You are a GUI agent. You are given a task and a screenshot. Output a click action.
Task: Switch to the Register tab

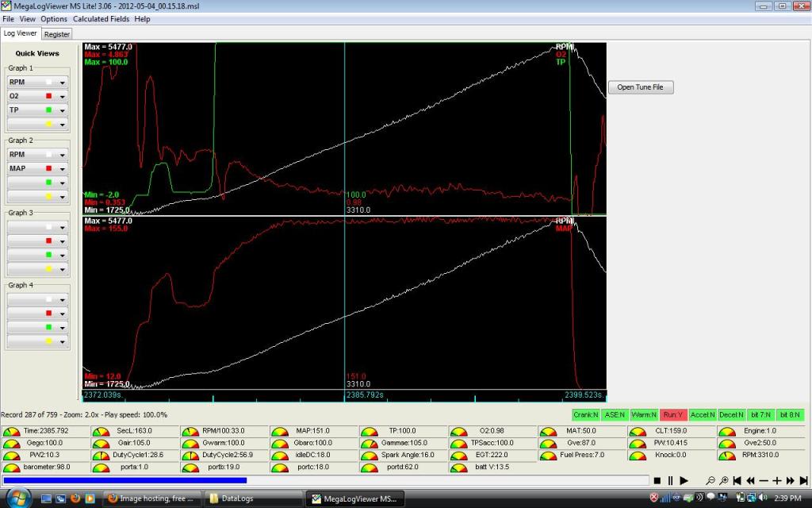(x=56, y=34)
